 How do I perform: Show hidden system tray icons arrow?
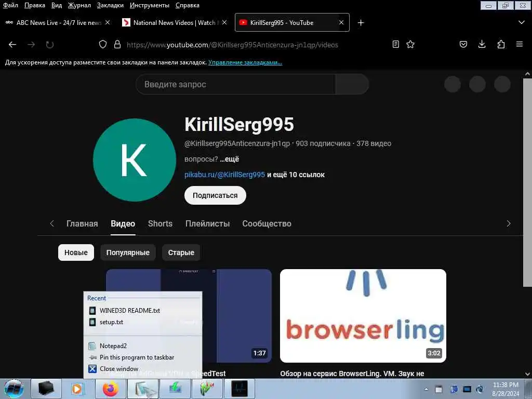pyautogui.click(x=426, y=389)
